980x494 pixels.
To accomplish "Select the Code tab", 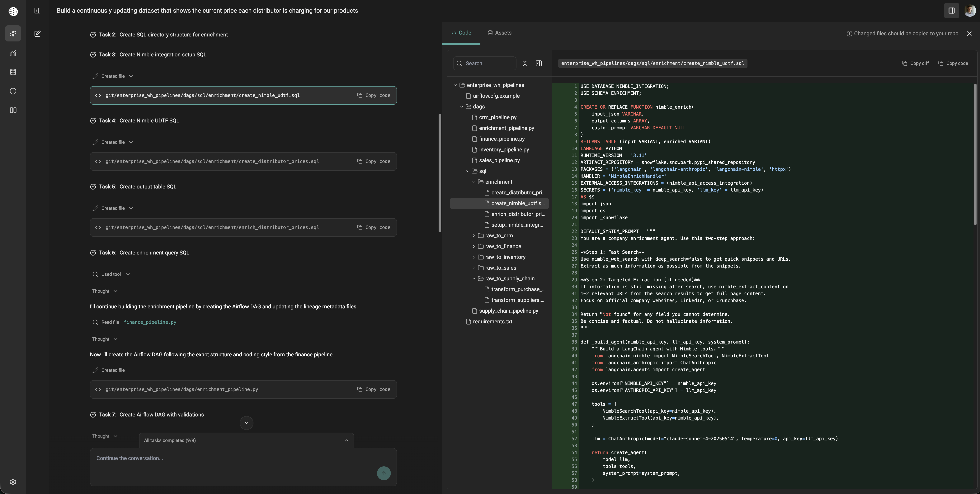I will (x=461, y=33).
